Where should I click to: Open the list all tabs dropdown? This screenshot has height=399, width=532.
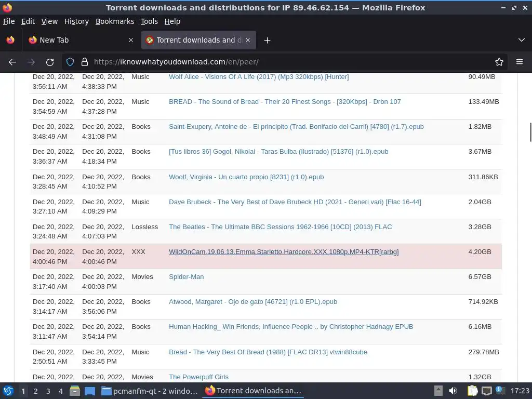(x=522, y=40)
